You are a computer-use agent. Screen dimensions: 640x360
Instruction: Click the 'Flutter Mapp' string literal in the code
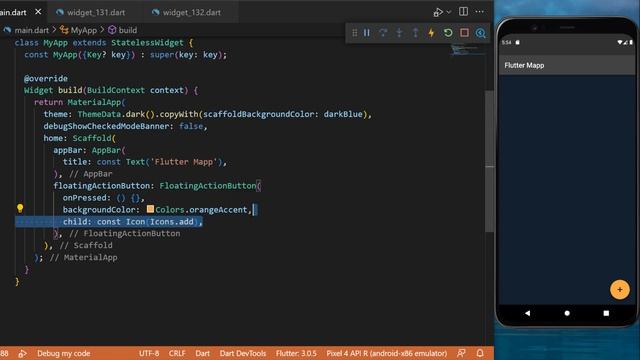tap(184, 162)
